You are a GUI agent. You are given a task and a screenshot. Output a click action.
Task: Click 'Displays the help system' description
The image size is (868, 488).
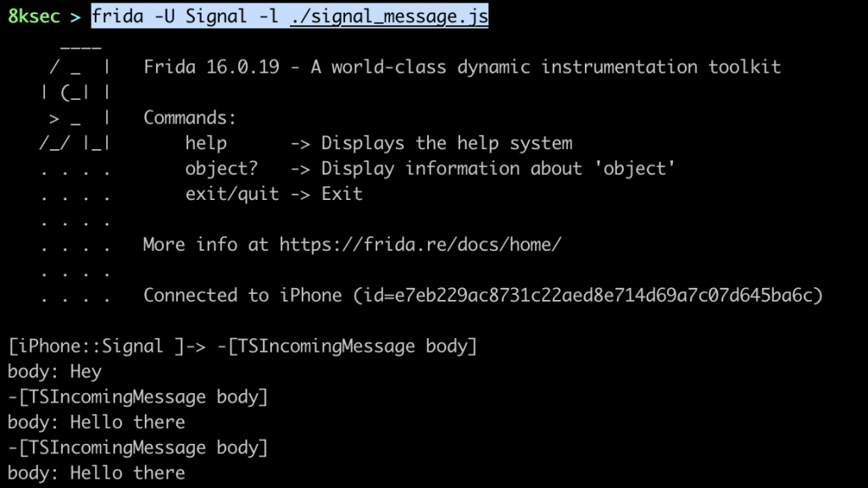click(x=447, y=143)
